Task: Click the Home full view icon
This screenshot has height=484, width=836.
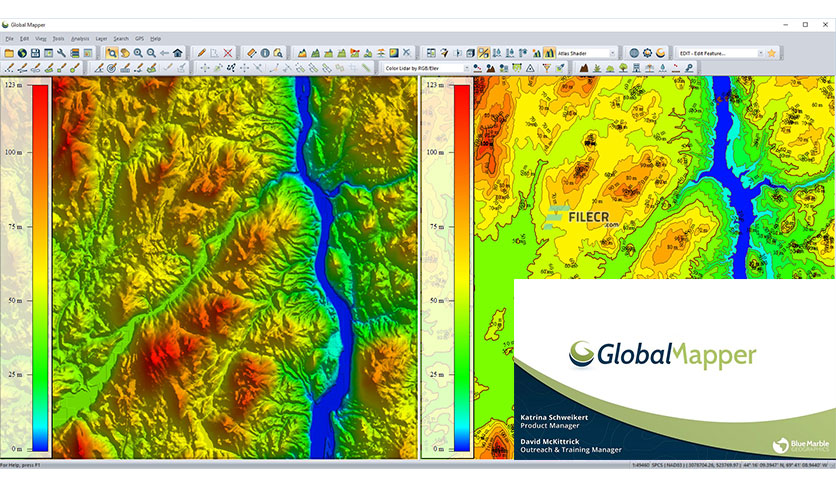Action: coord(178,52)
